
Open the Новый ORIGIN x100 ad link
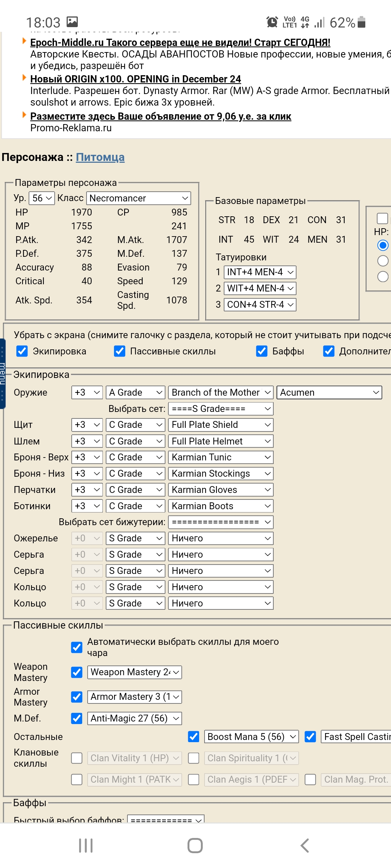coord(136,79)
